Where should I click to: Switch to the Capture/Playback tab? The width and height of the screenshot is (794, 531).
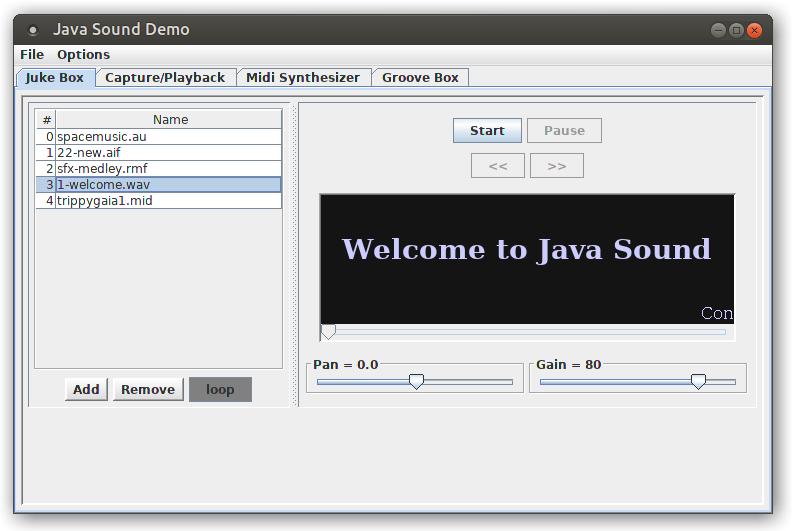(165, 77)
